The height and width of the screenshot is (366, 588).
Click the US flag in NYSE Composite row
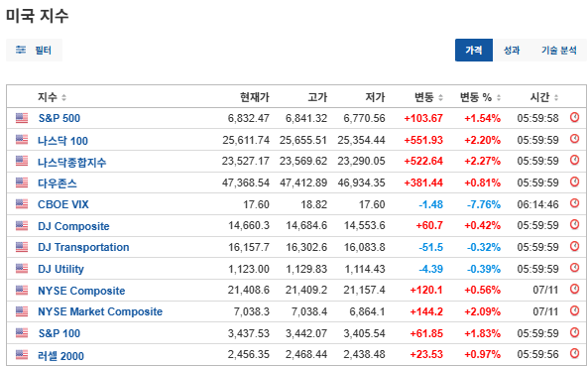(22, 290)
